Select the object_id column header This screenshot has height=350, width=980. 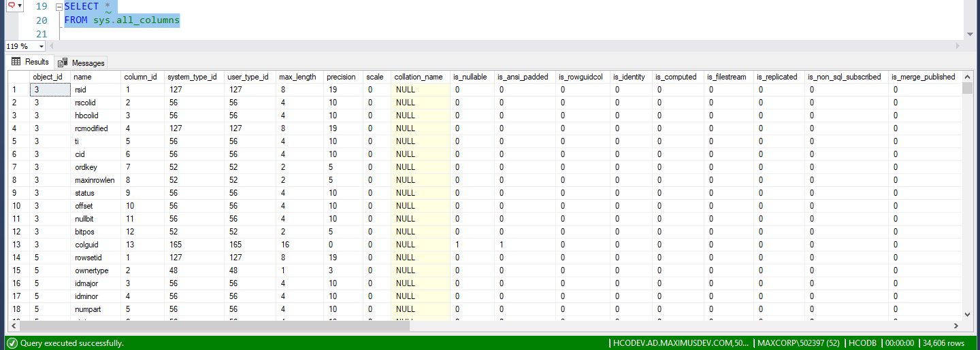point(50,77)
